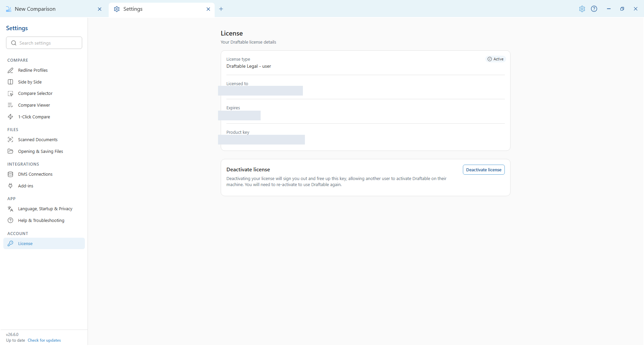
Task: Click the Language, Startup & Privacy translate icon
Action: pos(10,209)
